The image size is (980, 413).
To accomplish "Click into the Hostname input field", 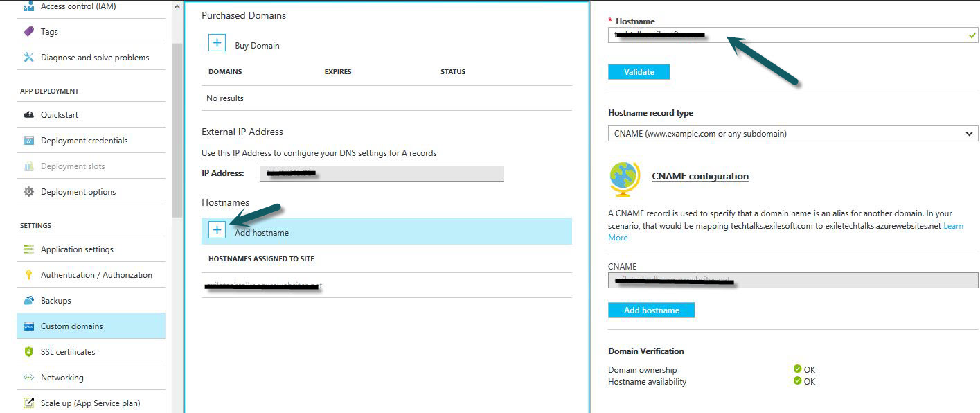I will [793, 35].
